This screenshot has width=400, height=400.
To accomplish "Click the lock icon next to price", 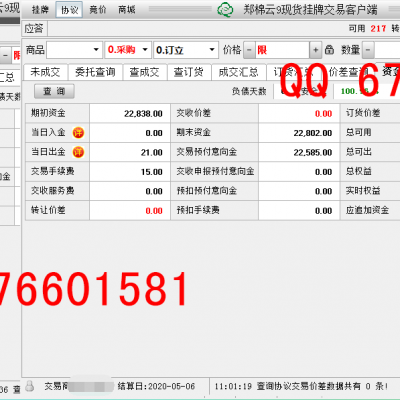I will (x=329, y=50).
